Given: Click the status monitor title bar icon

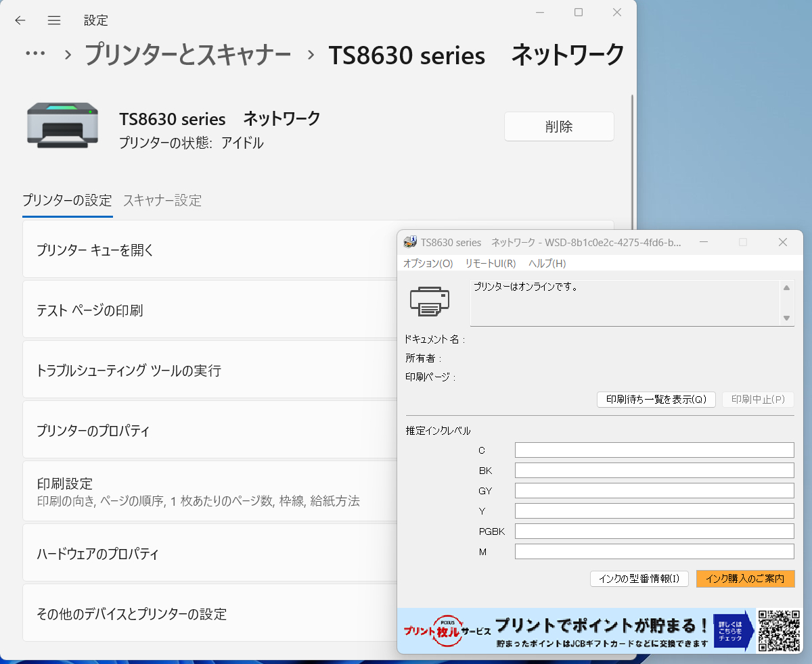Looking at the screenshot, I should pos(410,242).
